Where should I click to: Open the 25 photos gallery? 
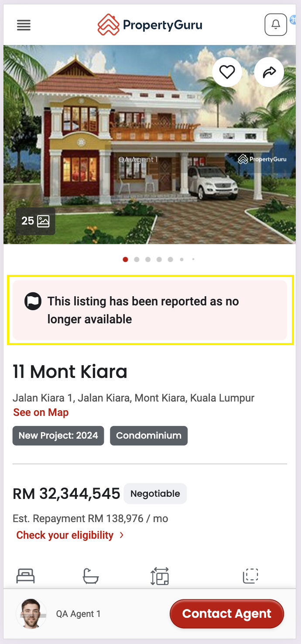(35, 221)
